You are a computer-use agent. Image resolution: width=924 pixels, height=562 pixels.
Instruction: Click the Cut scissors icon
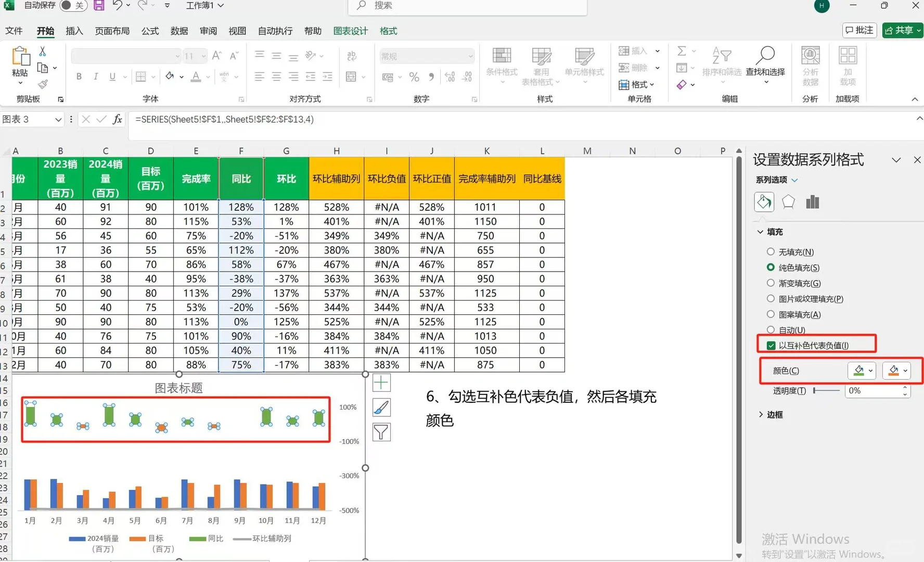click(43, 52)
